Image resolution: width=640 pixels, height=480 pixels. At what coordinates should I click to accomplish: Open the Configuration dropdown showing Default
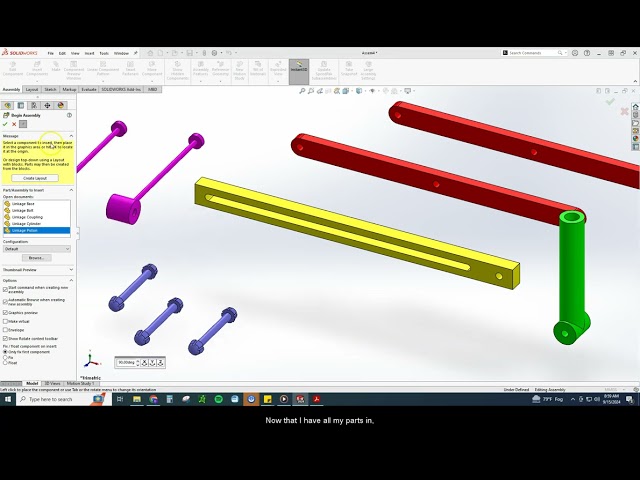pyautogui.click(x=37, y=249)
